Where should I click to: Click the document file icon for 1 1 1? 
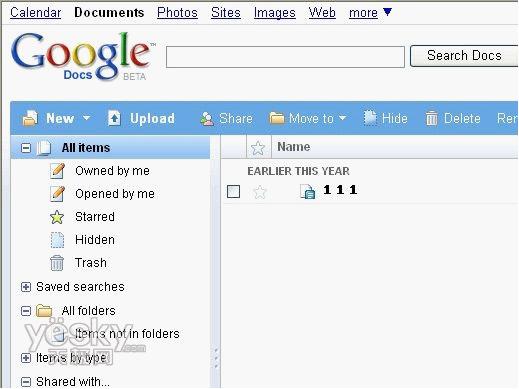308,192
